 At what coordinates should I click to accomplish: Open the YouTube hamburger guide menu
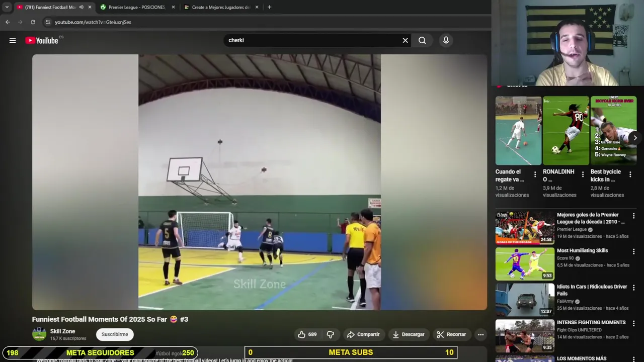[x=13, y=40]
